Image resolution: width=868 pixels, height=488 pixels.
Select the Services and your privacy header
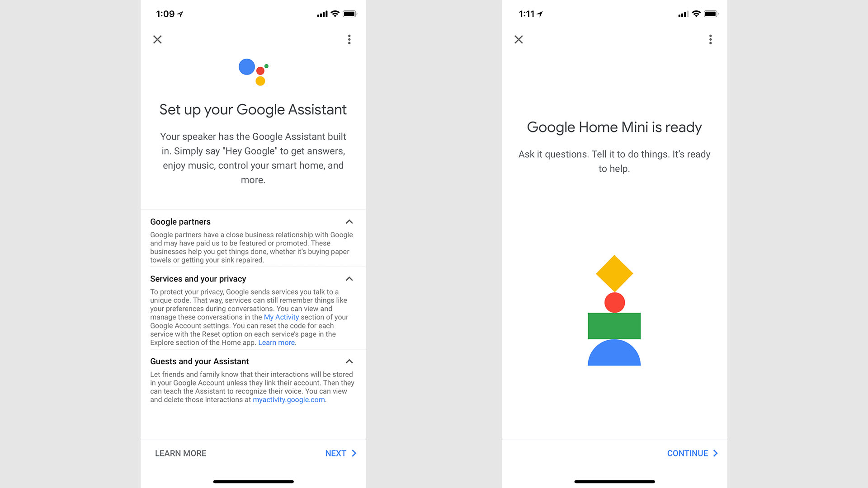tap(197, 278)
